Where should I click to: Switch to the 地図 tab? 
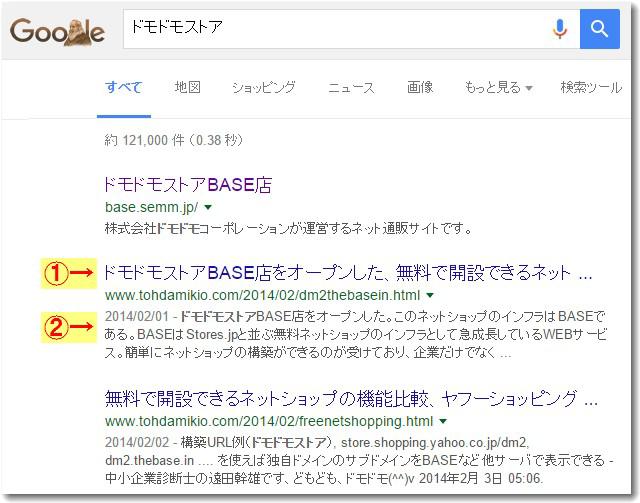[x=187, y=87]
